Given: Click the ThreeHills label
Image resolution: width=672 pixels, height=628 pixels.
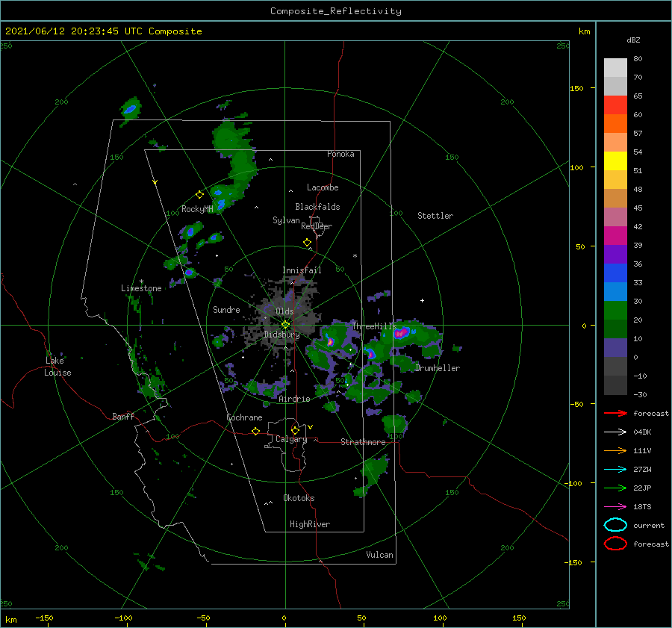Looking at the screenshot, I should coord(375,326).
